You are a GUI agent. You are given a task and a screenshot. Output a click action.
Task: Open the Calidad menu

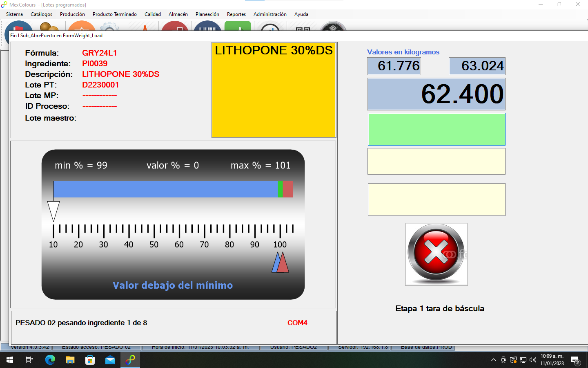tap(153, 14)
